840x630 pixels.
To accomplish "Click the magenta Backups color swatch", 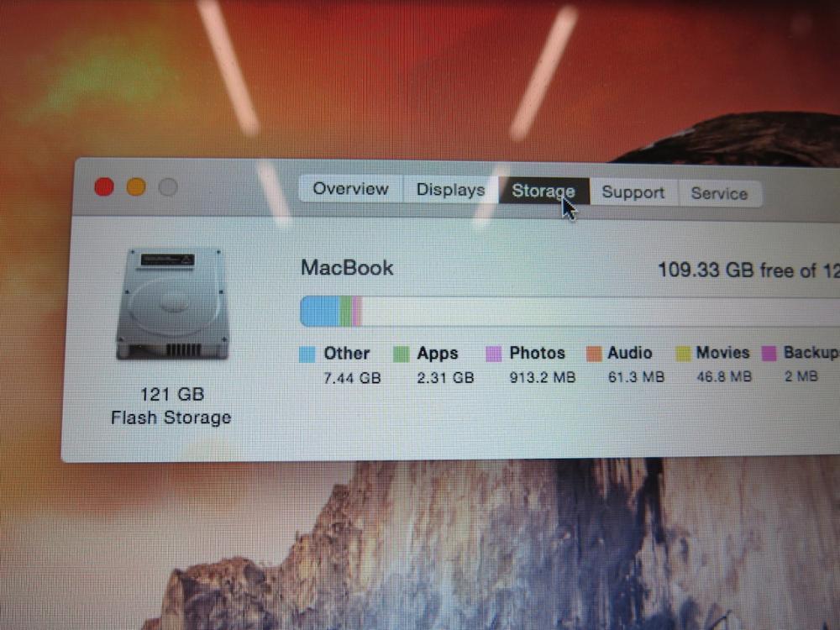I will point(769,353).
